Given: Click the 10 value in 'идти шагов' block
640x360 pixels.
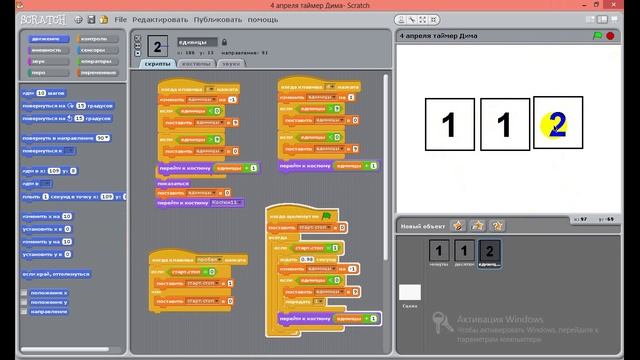Looking at the screenshot, I should [41, 93].
